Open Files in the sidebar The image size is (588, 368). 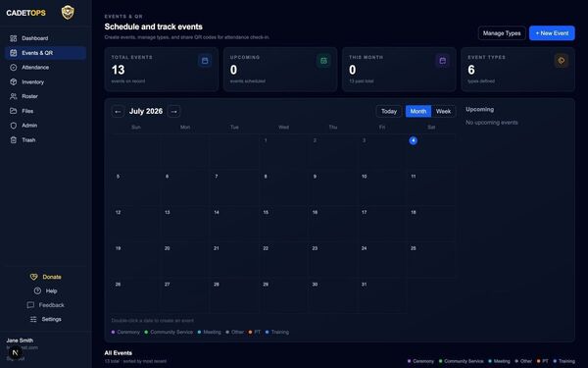[45, 111]
